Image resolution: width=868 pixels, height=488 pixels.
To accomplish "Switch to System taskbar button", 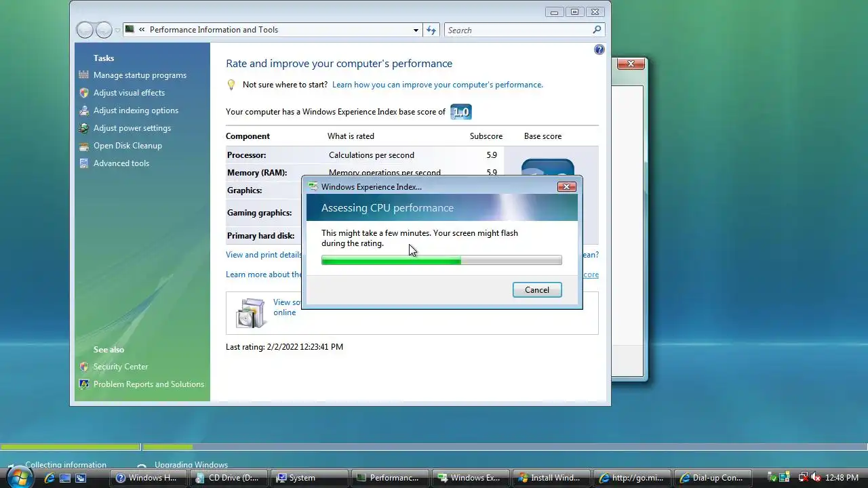I will 309,478.
